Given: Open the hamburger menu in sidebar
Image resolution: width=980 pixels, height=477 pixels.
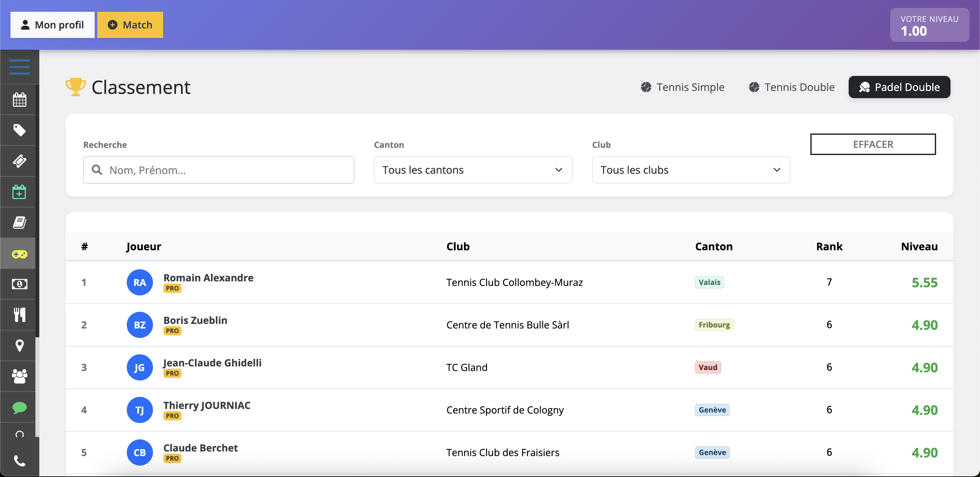Looking at the screenshot, I should pos(19,67).
